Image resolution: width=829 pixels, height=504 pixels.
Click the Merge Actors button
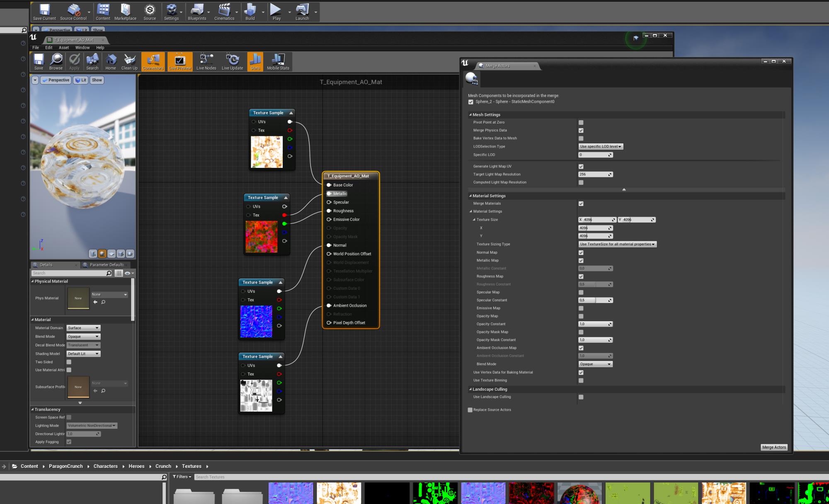point(774,447)
